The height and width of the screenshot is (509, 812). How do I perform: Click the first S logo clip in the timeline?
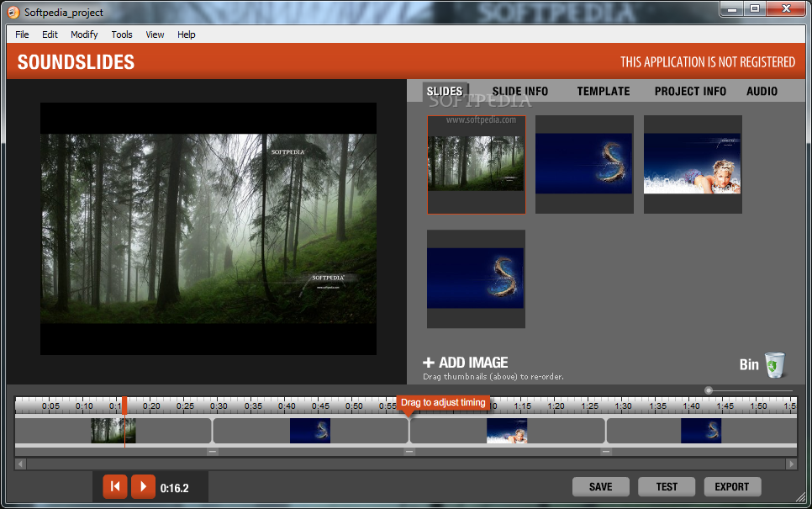click(x=310, y=431)
